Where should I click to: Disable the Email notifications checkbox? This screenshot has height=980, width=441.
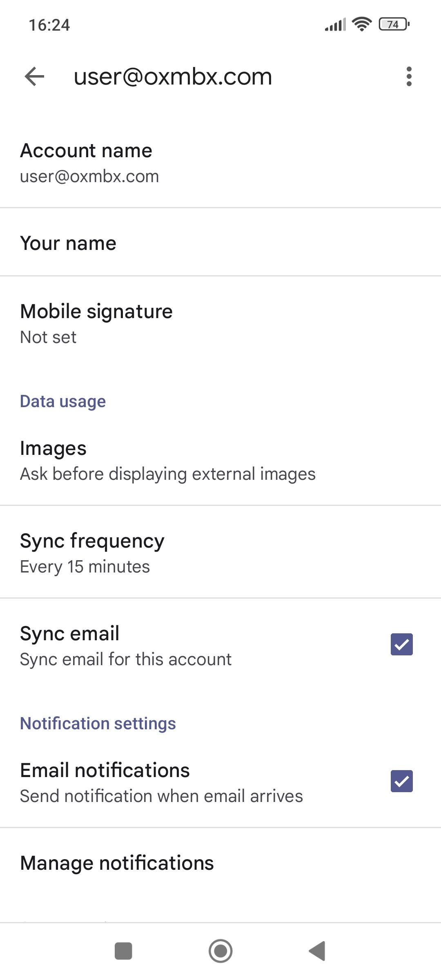(401, 781)
